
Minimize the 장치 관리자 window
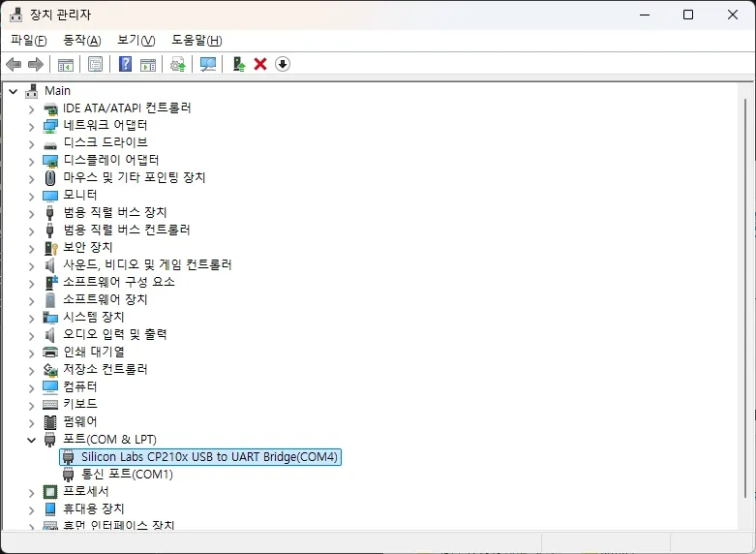[x=645, y=15]
